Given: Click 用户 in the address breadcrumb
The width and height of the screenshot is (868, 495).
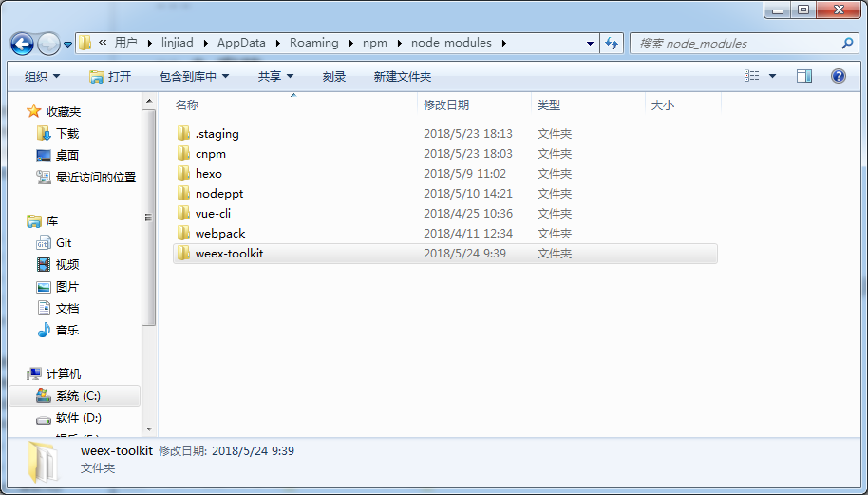Looking at the screenshot, I should click(125, 43).
